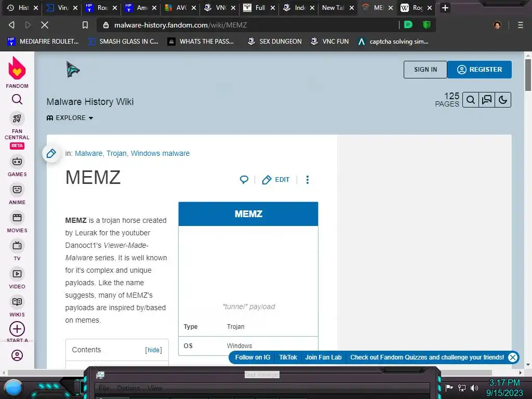Open the Trojan category link

coord(116,153)
